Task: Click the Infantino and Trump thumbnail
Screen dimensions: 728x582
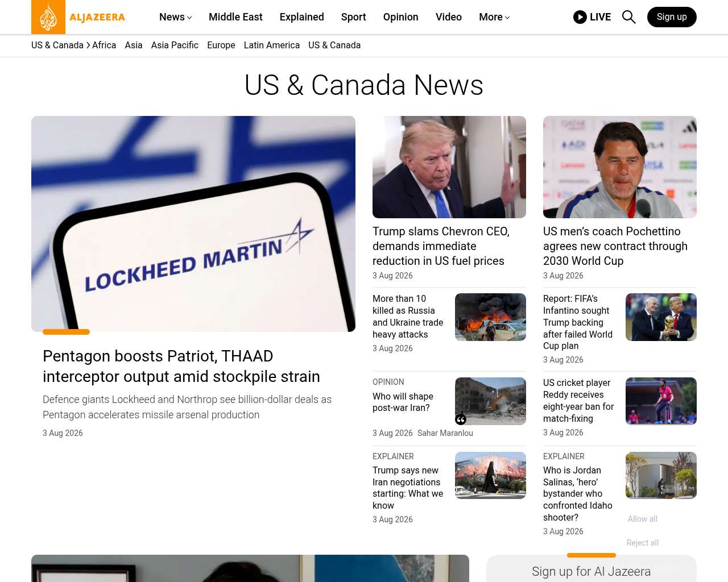Action: (x=661, y=317)
